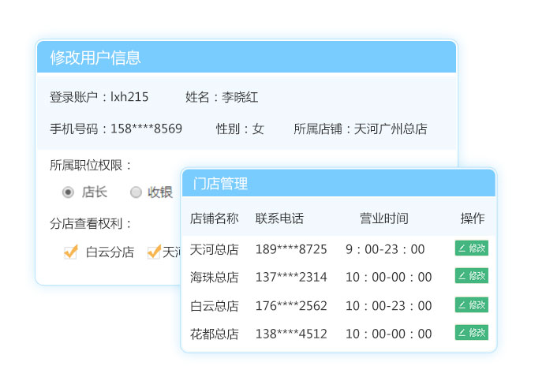Edit the 白云总店 row via 修改
546x392 pixels.
coord(471,304)
